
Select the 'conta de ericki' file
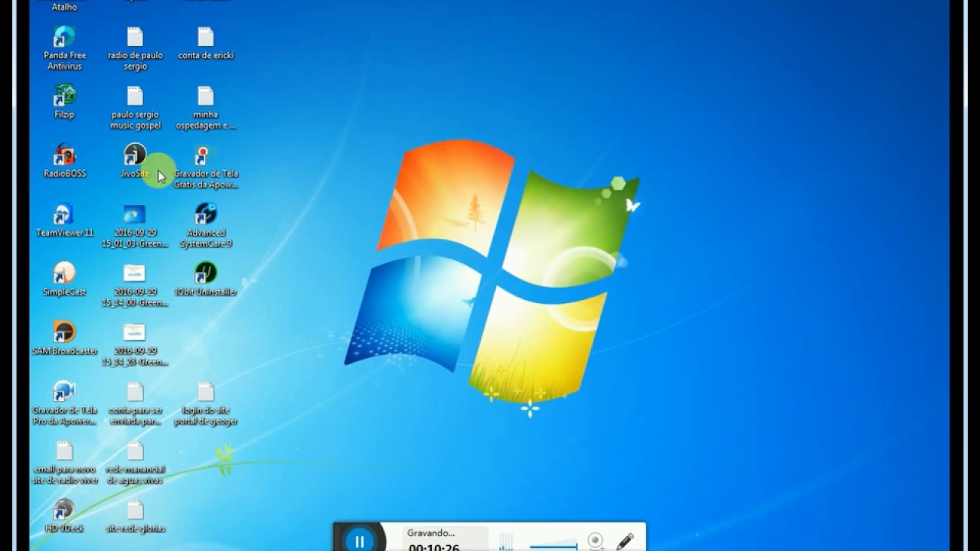[206, 43]
